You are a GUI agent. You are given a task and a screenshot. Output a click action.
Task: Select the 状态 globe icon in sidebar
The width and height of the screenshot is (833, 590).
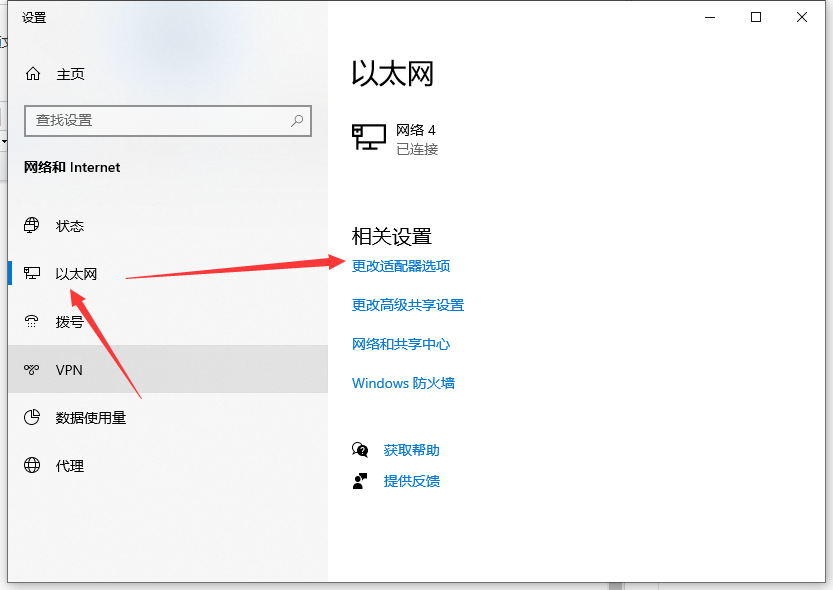[x=31, y=225]
